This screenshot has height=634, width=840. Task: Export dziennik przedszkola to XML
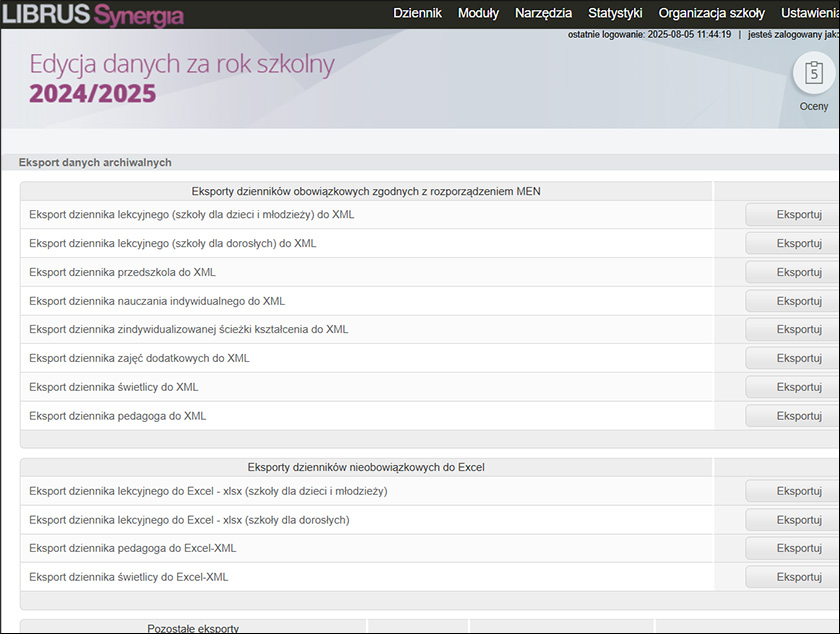tap(792, 273)
